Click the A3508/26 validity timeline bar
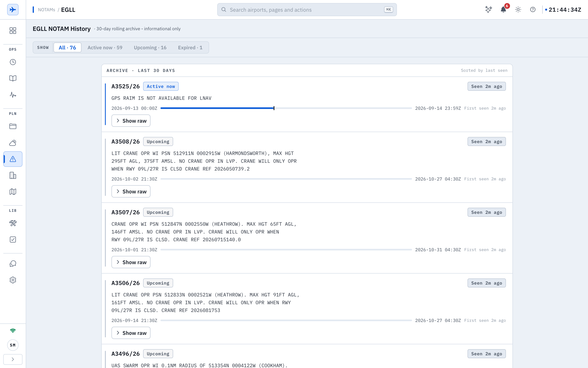This screenshot has height=368, width=588. [x=286, y=179]
